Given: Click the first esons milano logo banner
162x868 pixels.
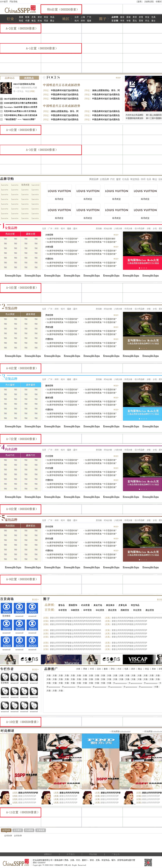Looking at the screenshot, I should (x=30, y=659).
